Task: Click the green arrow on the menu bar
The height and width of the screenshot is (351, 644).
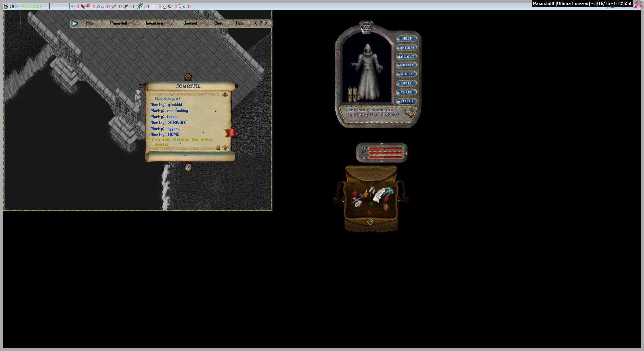Action: [75, 23]
